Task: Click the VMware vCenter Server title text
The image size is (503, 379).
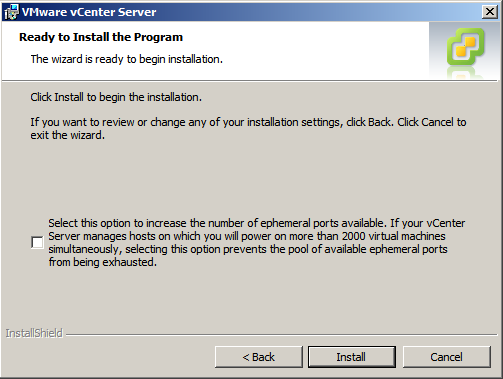Action: [89, 12]
